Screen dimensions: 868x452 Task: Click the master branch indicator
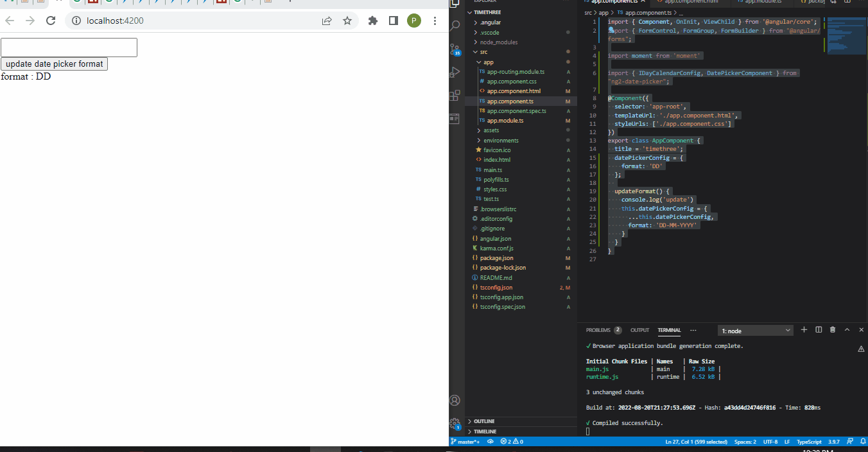pyautogui.click(x=465, y=442)
